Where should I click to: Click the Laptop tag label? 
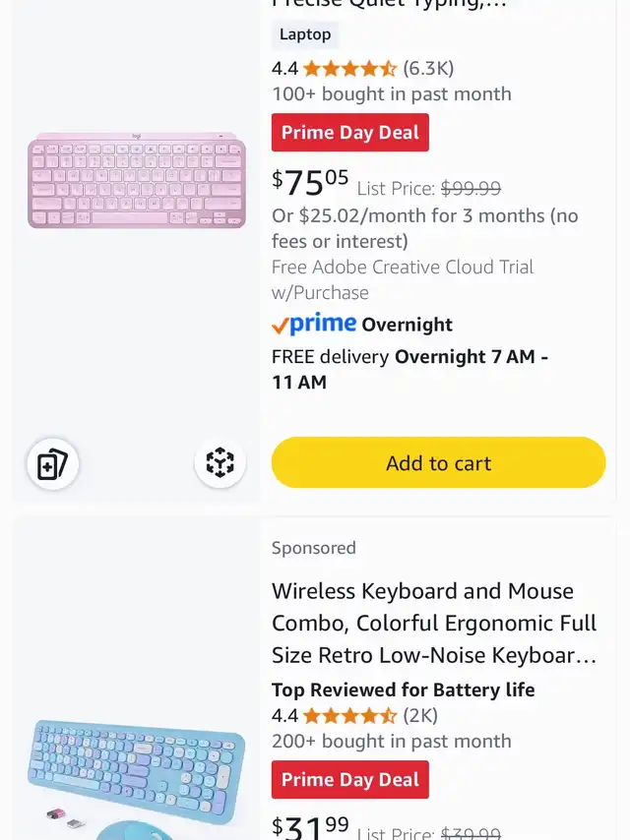pos(305,34)
